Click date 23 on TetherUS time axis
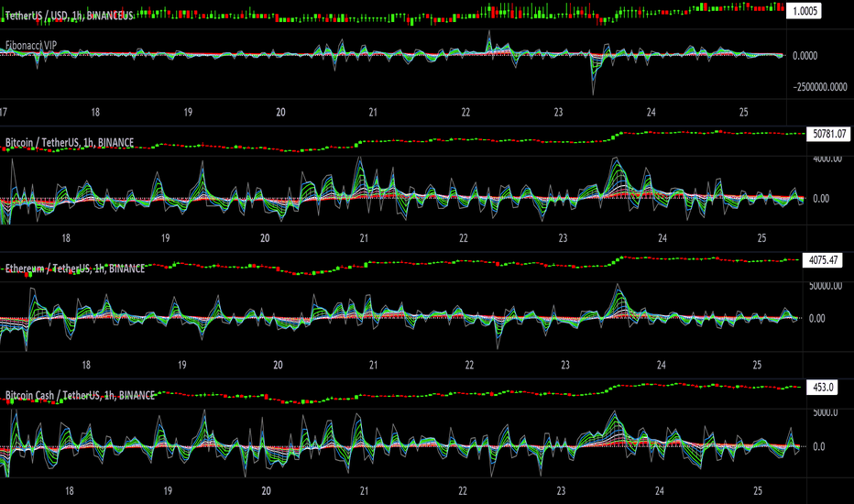 coord(558,112)
